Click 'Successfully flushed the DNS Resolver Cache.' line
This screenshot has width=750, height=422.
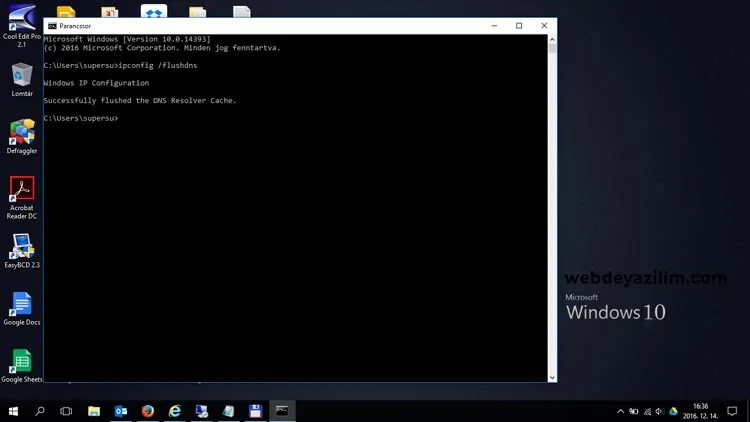click(x=140, y=100)
